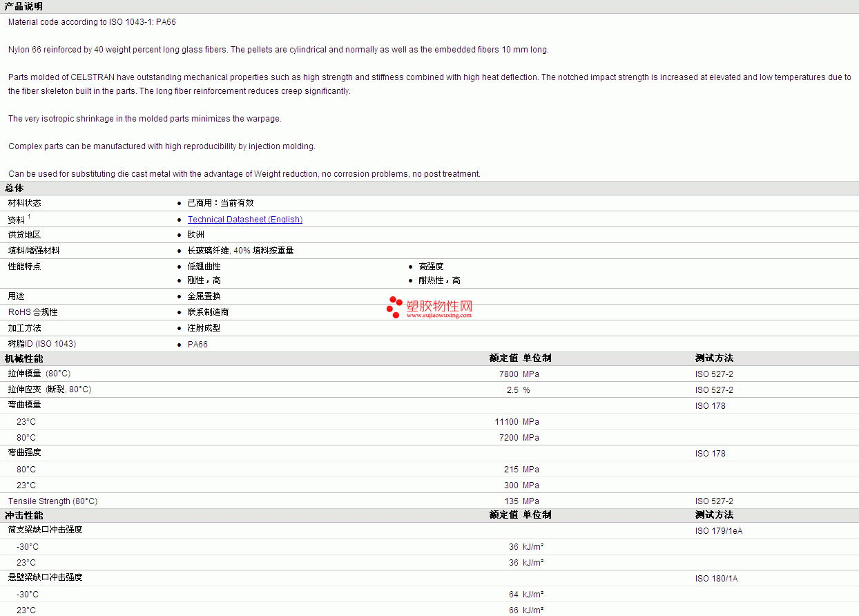This screenshot has height=616, width=859.
Task: Click the sentence about substituting die cast metal
Action: (244, 174)
